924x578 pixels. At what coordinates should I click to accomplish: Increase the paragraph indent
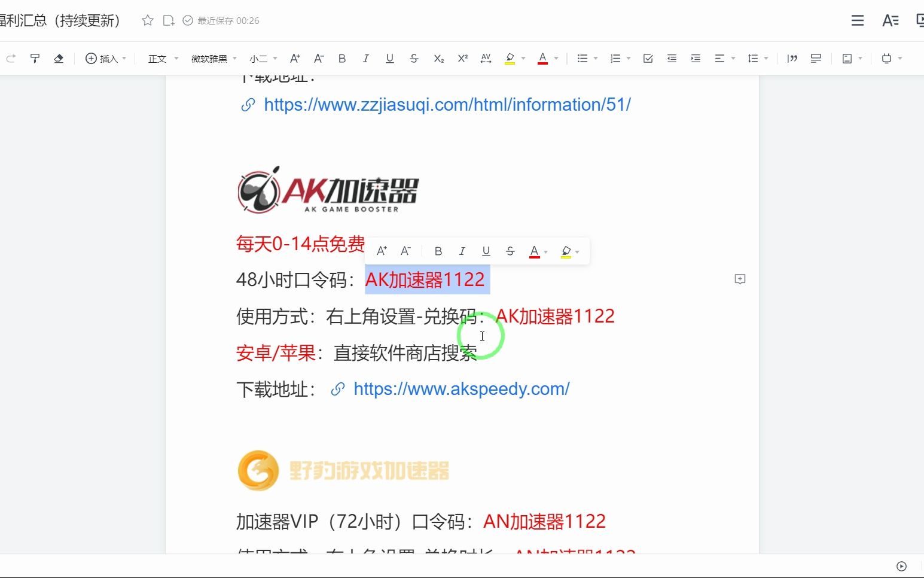(x=696, y=59)
